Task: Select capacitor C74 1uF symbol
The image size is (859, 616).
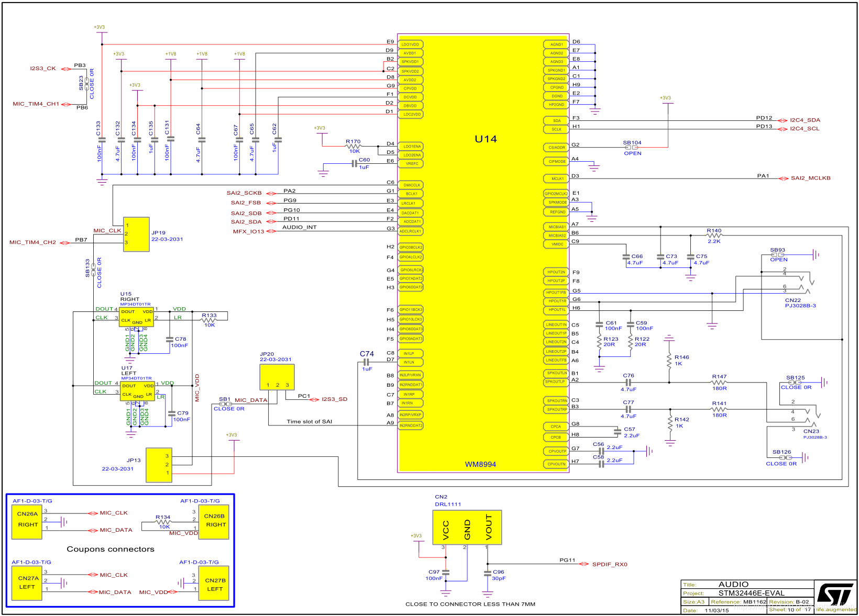Action: point(367,362)
